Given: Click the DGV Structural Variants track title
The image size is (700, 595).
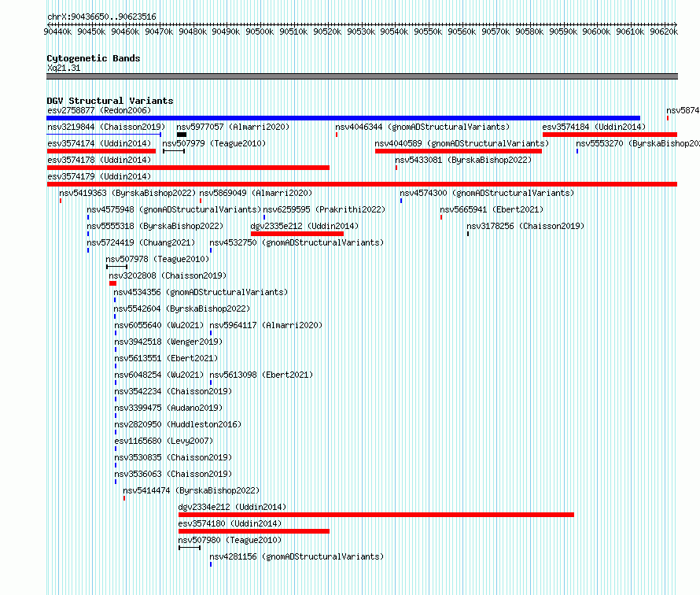Looking at the screenshot, I should [110, 101].
